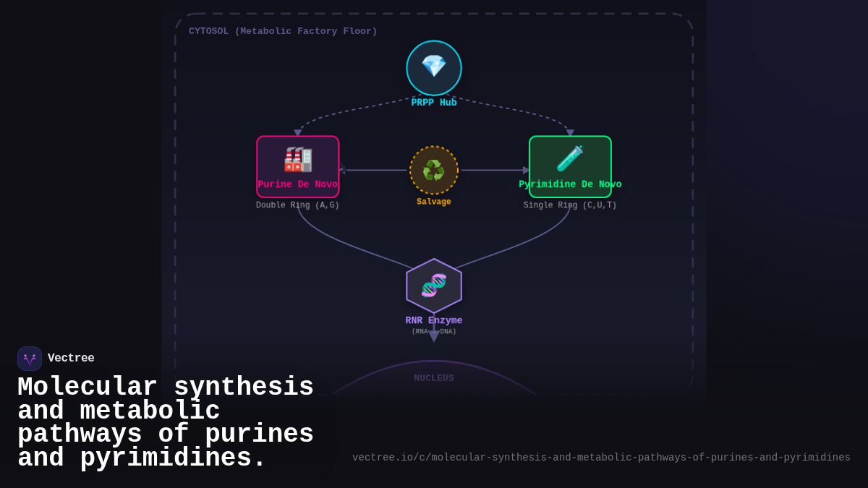Viewport: 868px width, 488px height.
Task: Open the Salvage recycle icon
Action: click(434, 171)
